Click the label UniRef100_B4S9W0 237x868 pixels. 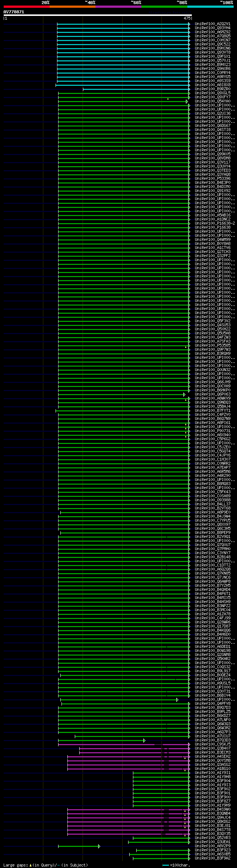pyautogui.click(x=213, y=809)
